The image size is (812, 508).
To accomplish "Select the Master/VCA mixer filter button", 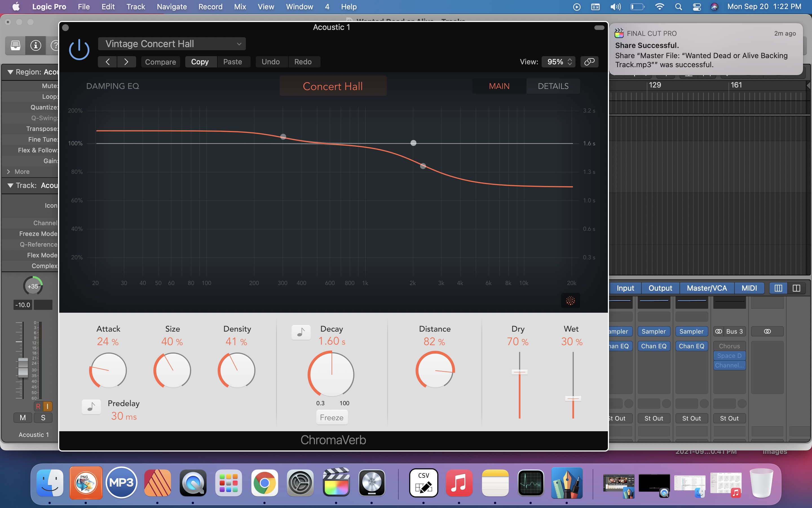I will pos(707,288).
